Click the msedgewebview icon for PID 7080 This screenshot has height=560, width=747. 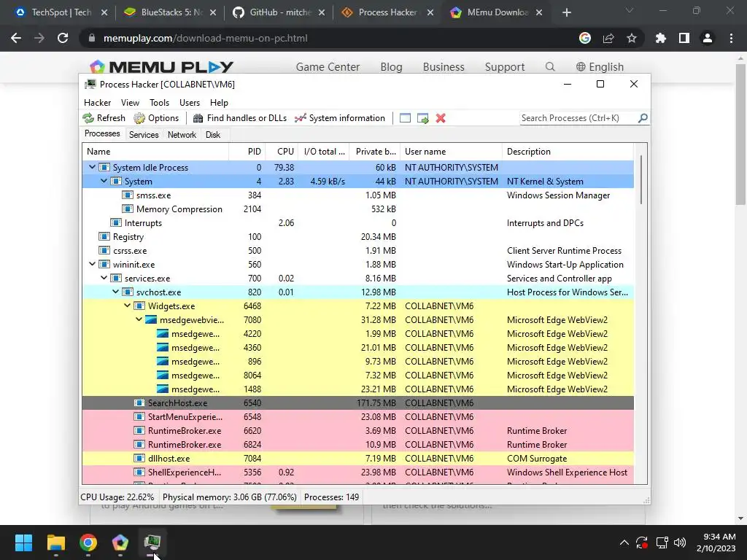[x=151, y=320]
